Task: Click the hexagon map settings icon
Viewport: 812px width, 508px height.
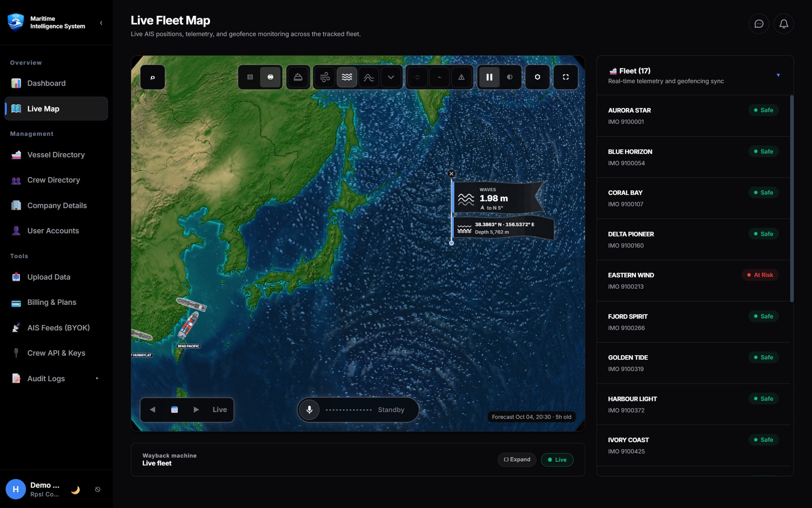Action: pos(537,77)
